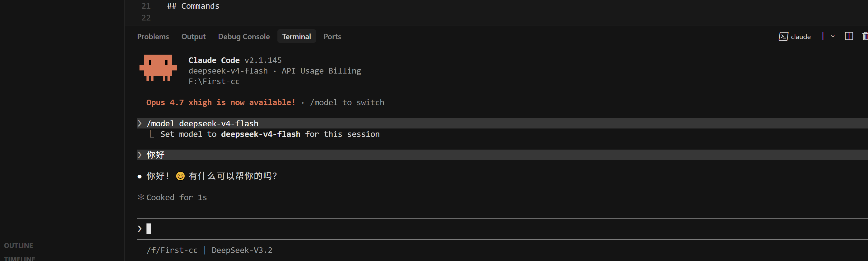Expand the OUTLINE section
868x261 pixels.
19,245
